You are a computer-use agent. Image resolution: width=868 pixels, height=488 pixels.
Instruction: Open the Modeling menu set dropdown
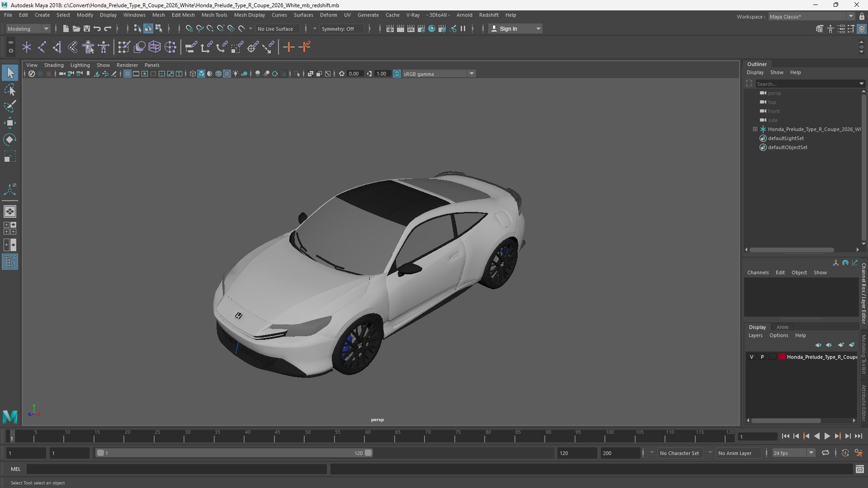pos(28,28)
